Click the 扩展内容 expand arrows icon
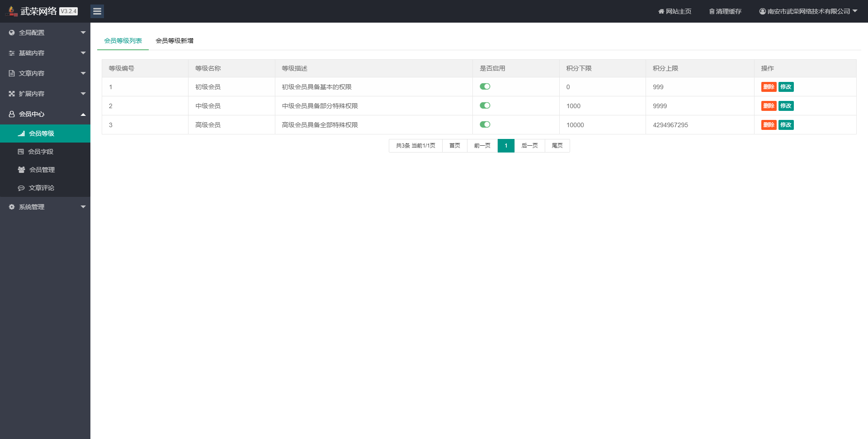 [x=12, y=94]
